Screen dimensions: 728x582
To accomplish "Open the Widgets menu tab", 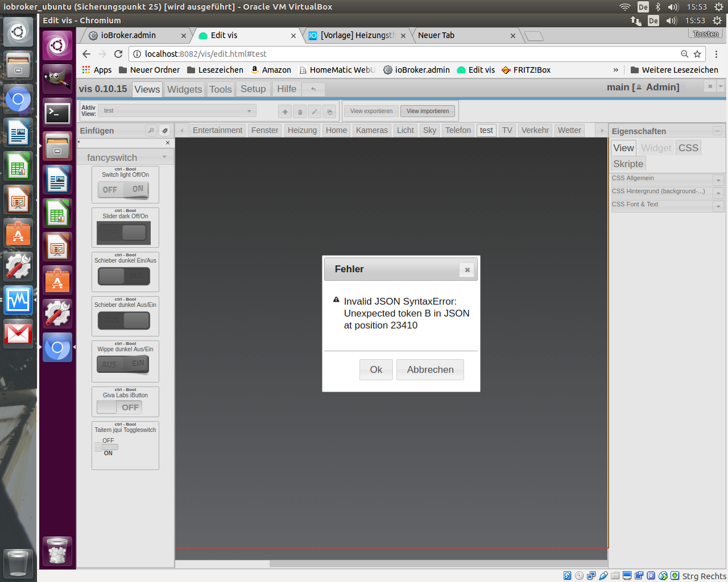I will [184, 89].
